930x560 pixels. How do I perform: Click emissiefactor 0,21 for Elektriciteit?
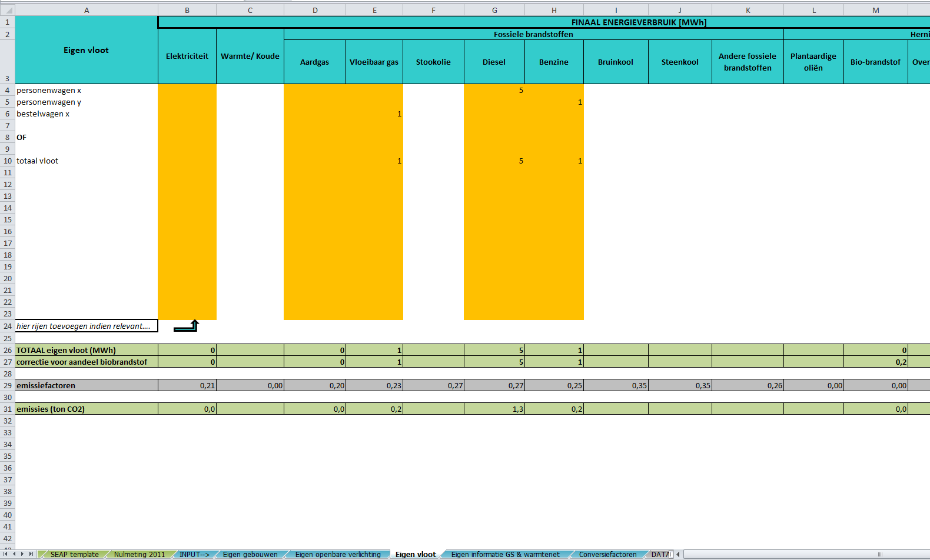pyautogui.click(x=187, y=385)
